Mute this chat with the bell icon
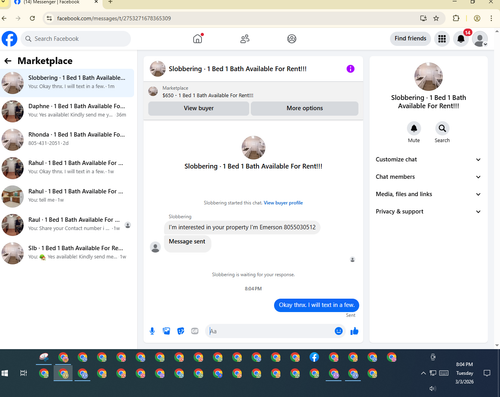Screen dimensions: 500x397 tap(414, 128)
